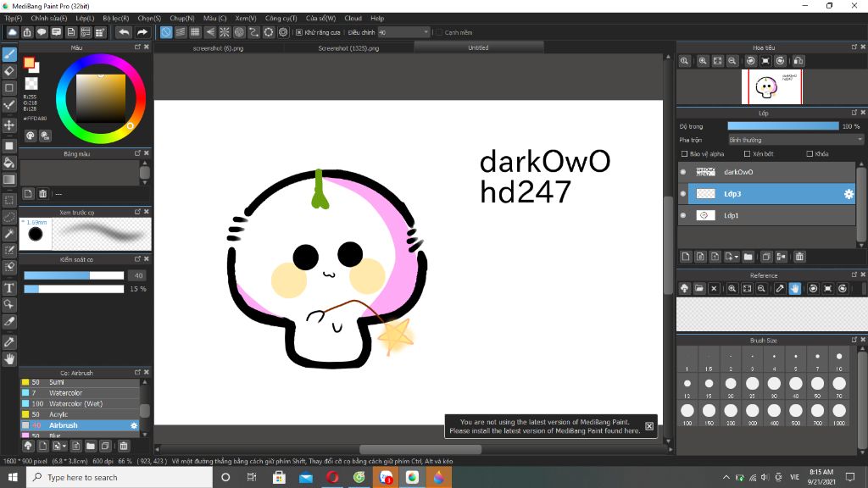This screenshot has width=868, height=488.
Task: Open the snap settings gear icon
Action: coord(283,33)
